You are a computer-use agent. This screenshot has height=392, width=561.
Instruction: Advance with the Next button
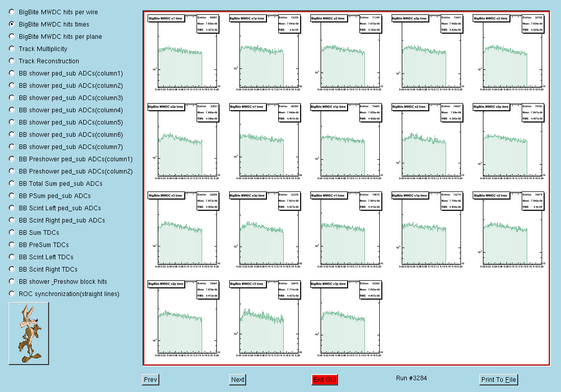[237, 379]
